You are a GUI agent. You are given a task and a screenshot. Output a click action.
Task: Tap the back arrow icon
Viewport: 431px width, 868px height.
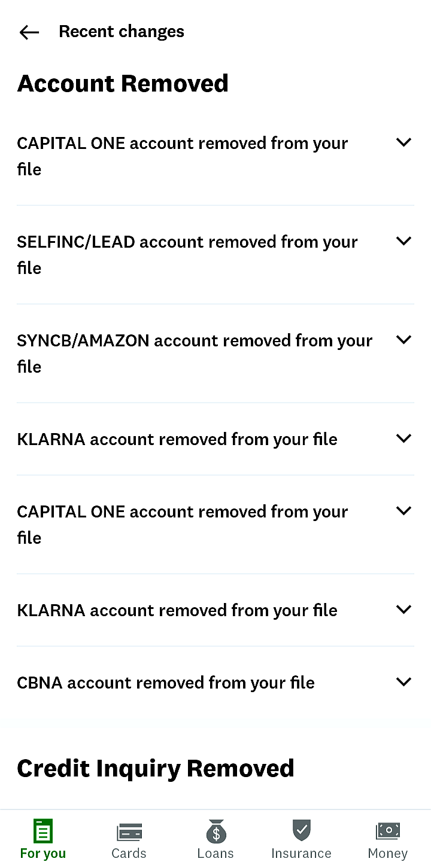point(29,32)
